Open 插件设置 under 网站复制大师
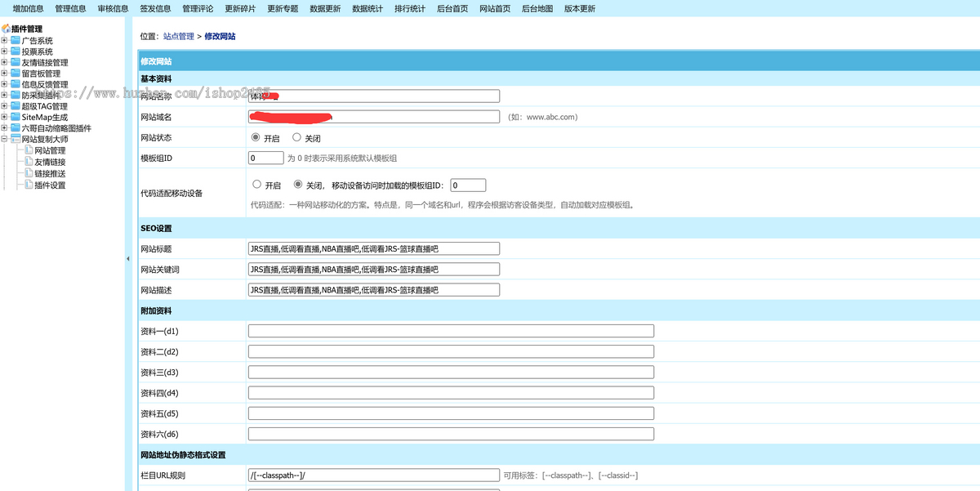The height and width of the screenshot is (491, 980). point(50,185)
